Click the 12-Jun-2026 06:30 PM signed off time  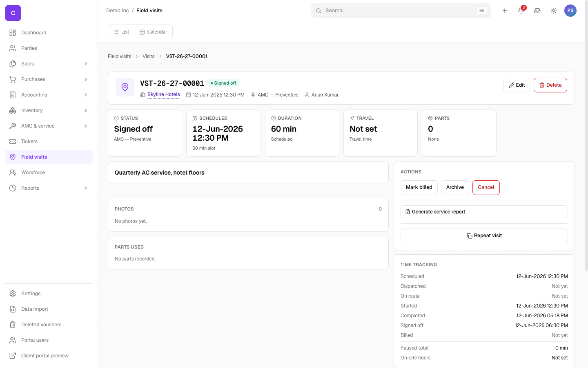[541, 325]
